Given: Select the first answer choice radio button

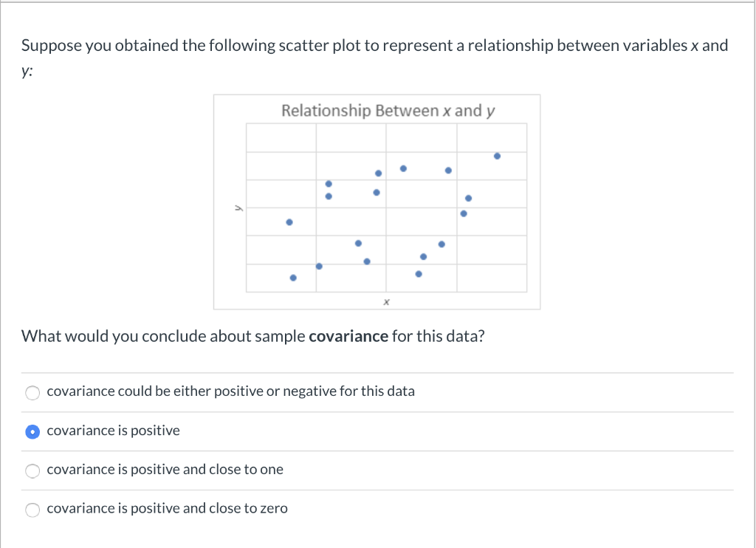Looking at the screenshot, I should (32, 392).
